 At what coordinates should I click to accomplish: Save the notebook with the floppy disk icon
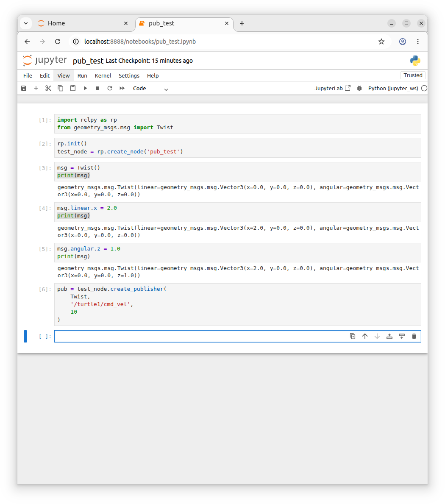(x=24, y=88)
